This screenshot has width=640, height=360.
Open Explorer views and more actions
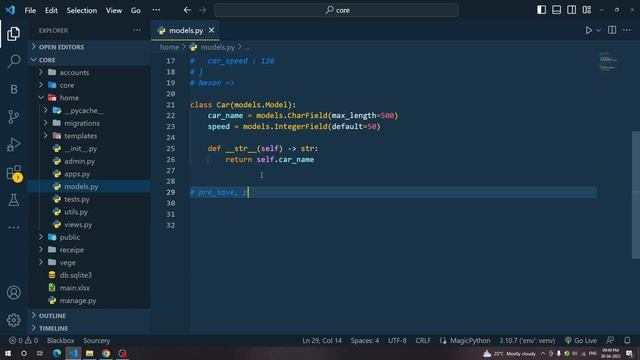click(x=137, y=30)
